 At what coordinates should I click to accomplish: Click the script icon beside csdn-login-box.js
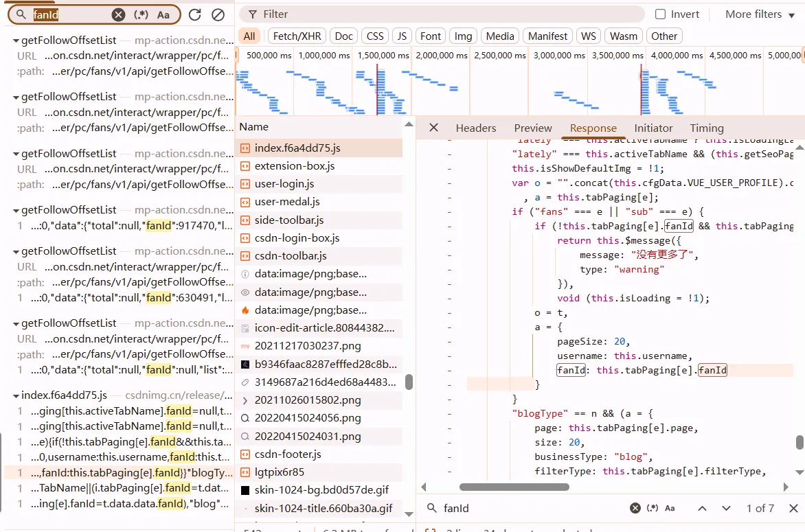[245, 238]
